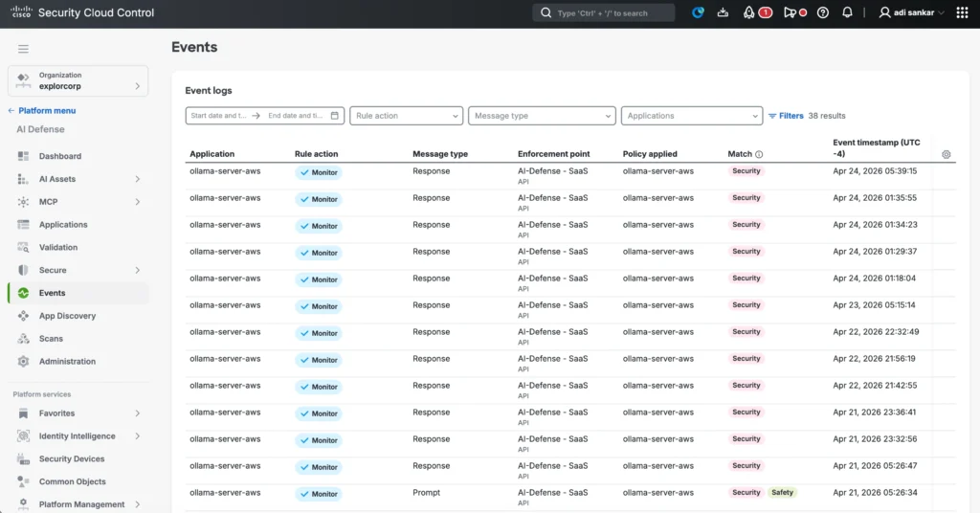This screenshot has width=980, height=513.
Task: Open the Rule action dropdown
Action: [x=406, y=116]
